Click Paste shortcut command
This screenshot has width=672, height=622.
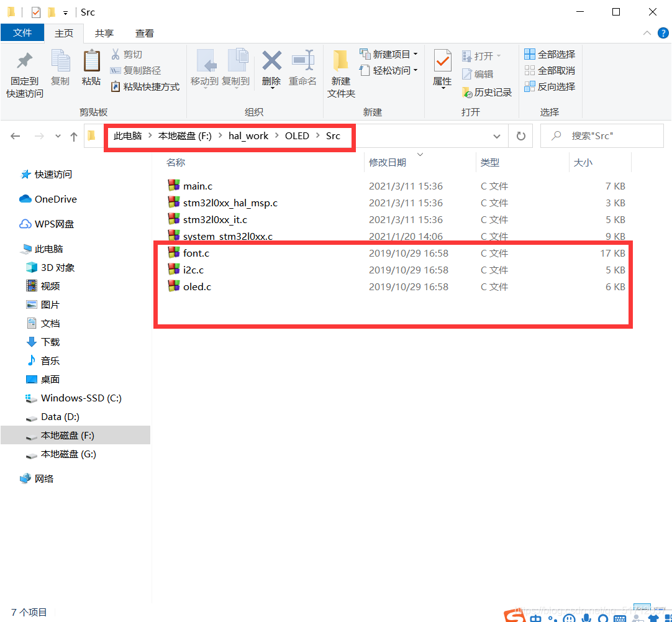click(145, 86)
